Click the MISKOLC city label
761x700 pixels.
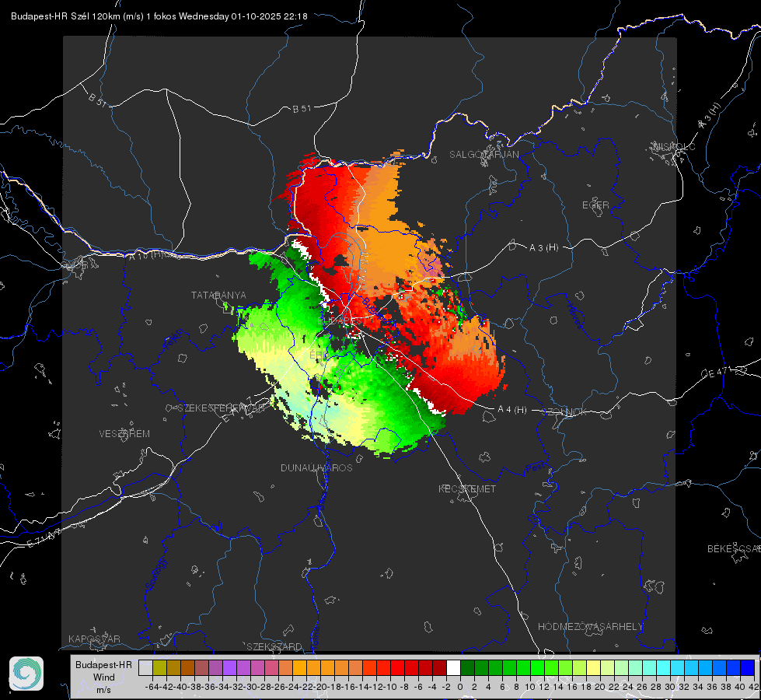click(x=672, y=146)
